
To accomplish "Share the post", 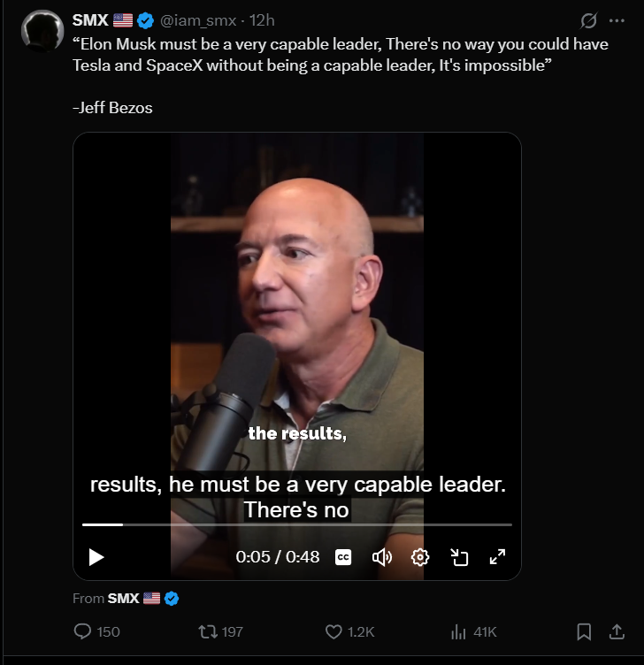I will [617, 631].
